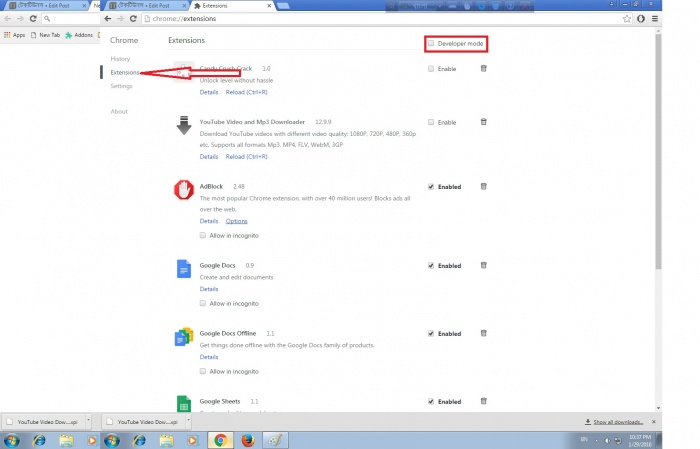Click the green Google Sheets icon
Screen dimensions: 700x449
183,403
